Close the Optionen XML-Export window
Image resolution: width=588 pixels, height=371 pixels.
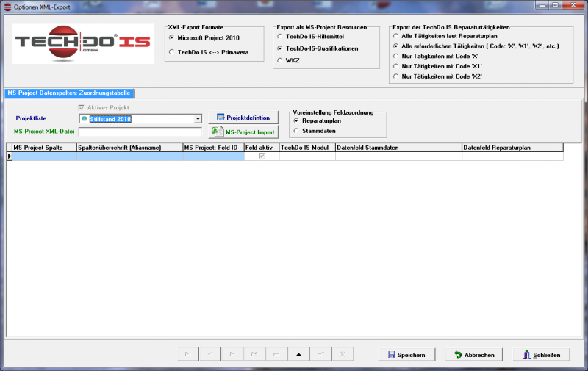(x=573, y=5)
